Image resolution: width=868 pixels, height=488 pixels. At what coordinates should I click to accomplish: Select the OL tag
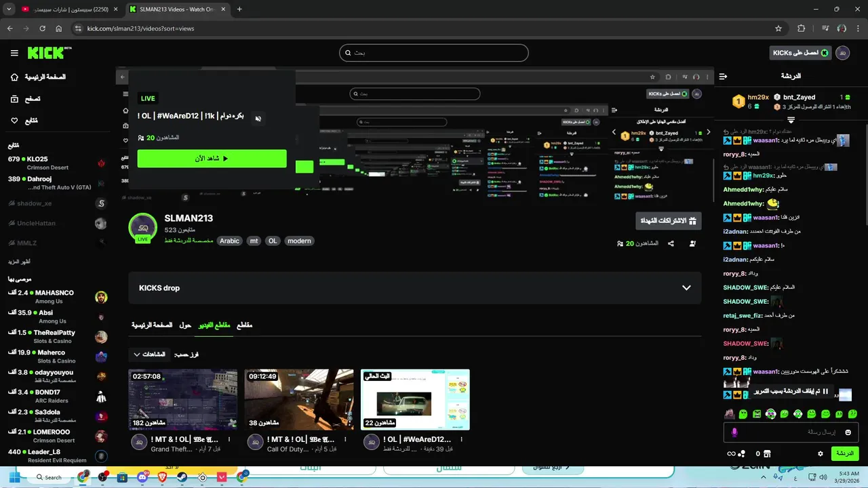(273, 241)
